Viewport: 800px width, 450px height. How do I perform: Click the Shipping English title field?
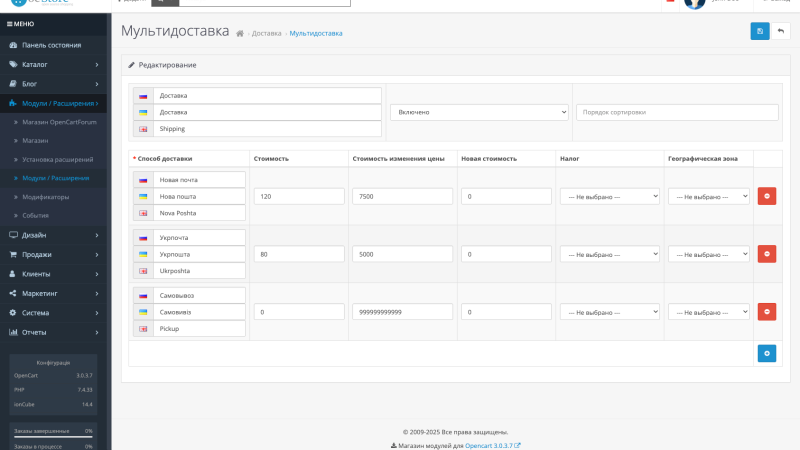coord(267,129)
